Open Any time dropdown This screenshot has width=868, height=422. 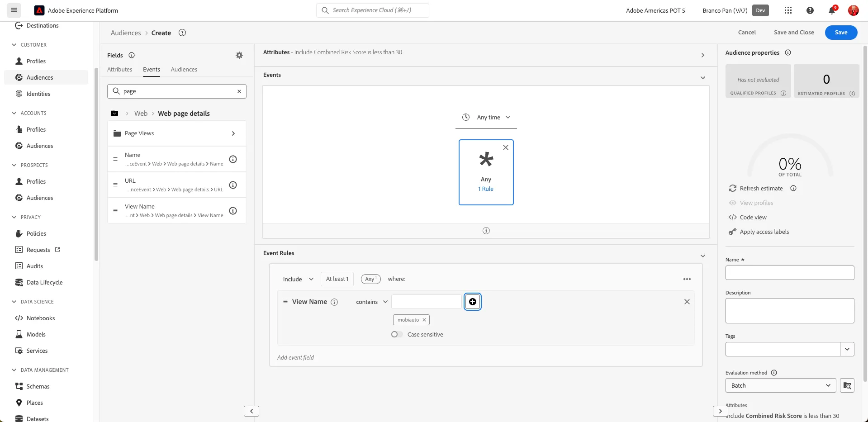(x=486, y=117)
